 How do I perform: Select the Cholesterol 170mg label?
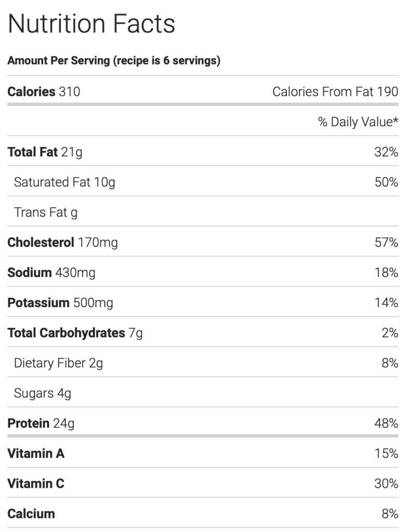click(62, 243)
